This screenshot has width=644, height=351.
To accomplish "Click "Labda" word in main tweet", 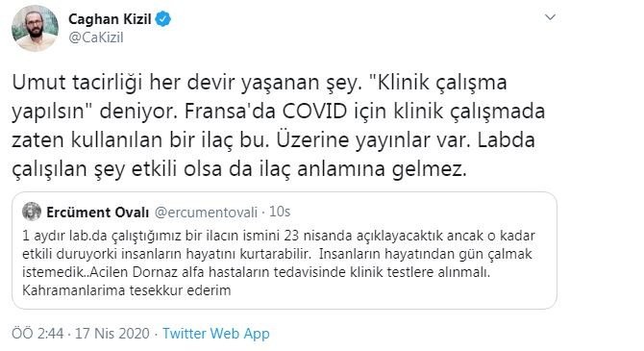I will 507,140.
